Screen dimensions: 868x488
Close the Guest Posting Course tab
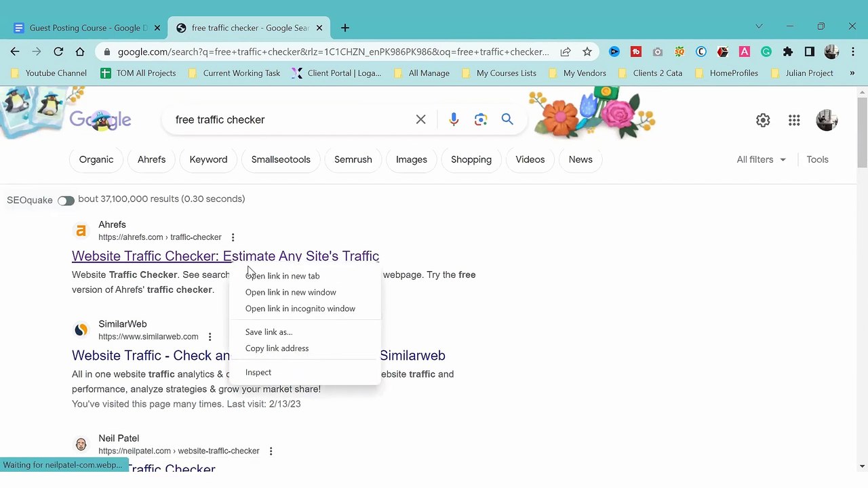click(x=157, y=28)
